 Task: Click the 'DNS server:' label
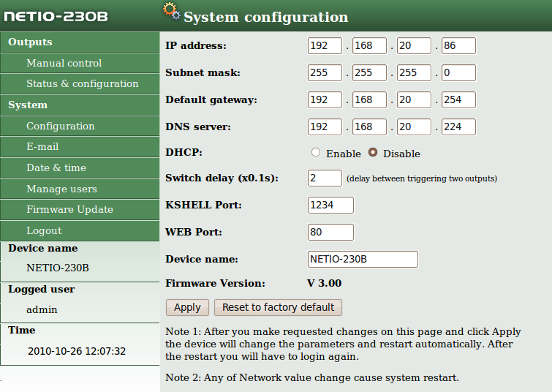[x=198, y=127]
